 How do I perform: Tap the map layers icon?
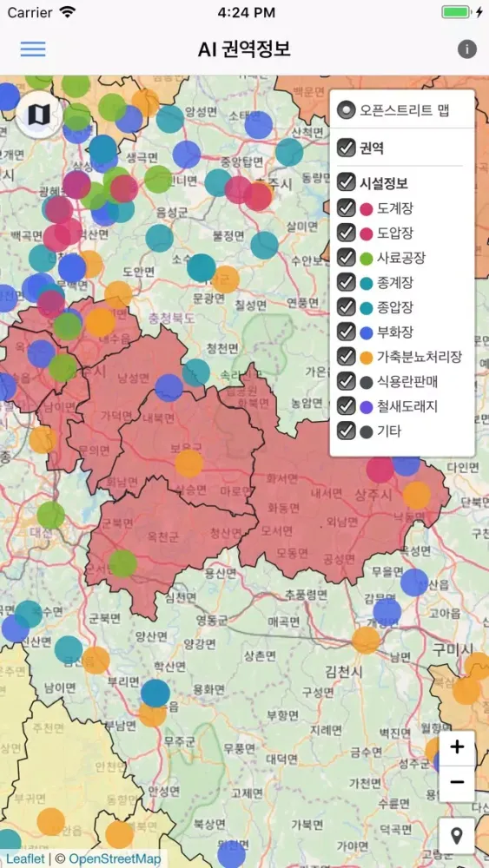37,115
